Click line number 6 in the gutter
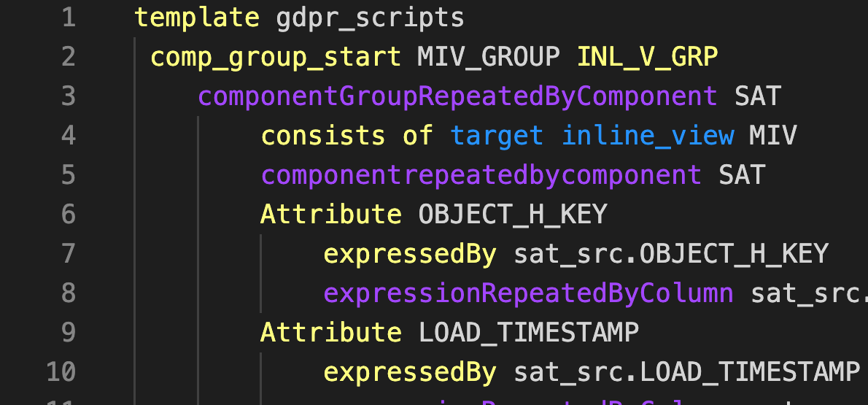This screenshot has width=868, height=405. 69,215
